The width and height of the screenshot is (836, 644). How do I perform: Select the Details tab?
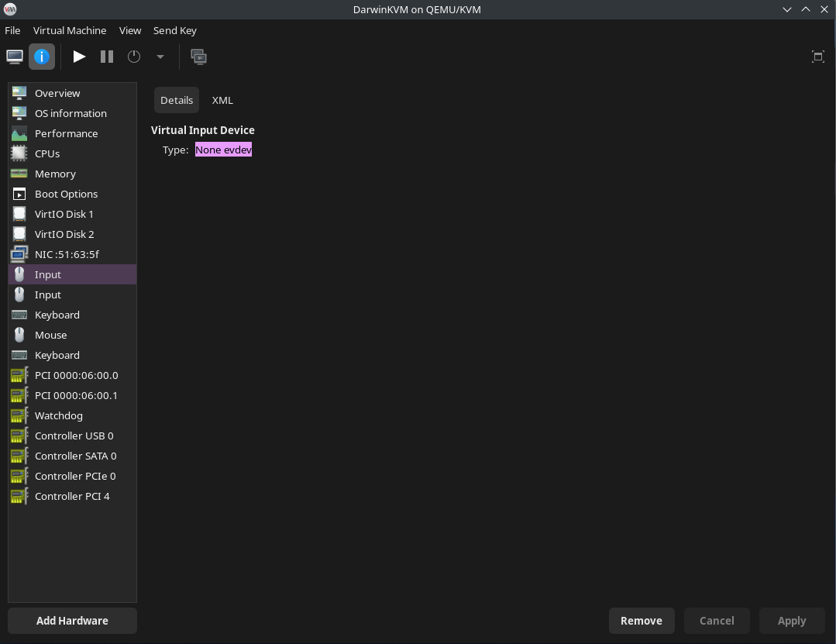(x=177, y=100)
